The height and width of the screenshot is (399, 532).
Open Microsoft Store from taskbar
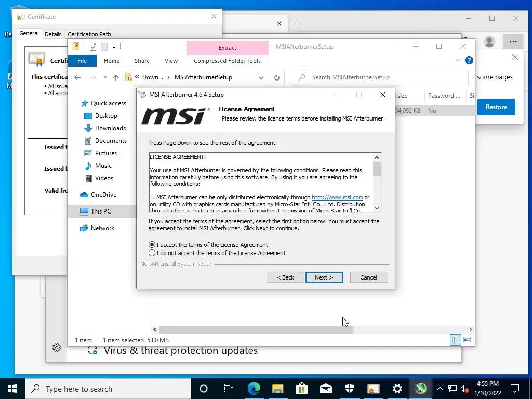point(301,389)
